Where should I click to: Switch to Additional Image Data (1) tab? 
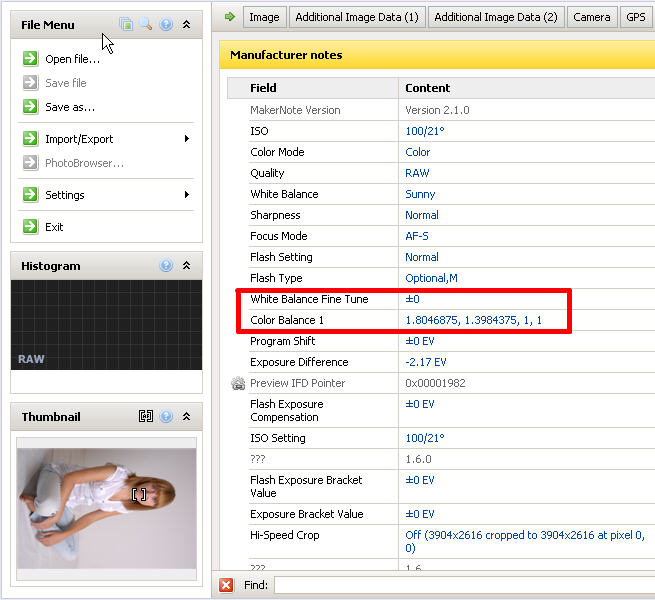point(357,17)
